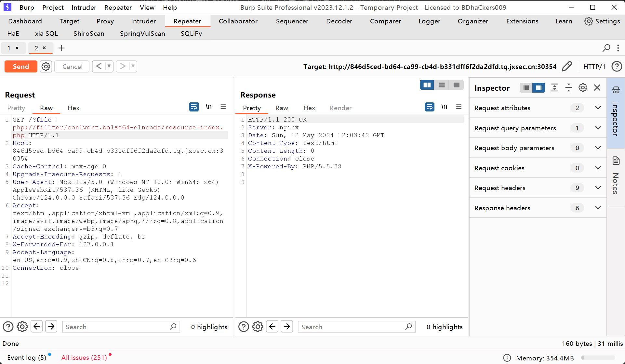Open request editor hamburger menu
This screenshot has height=364, width=625.
point(223,107)
